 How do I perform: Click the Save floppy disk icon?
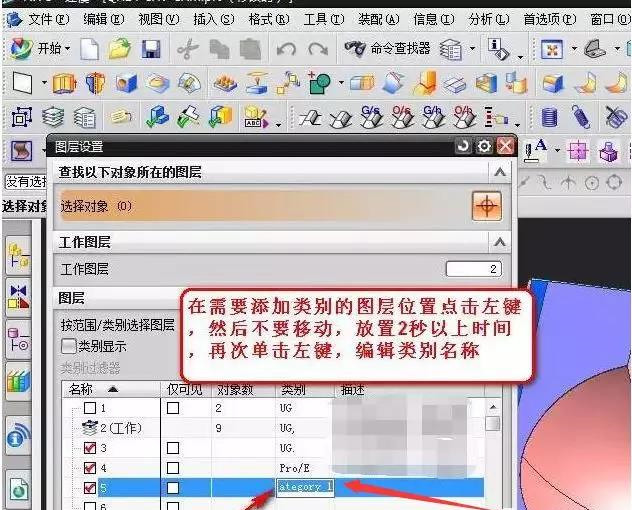click(x=151, y=48)
